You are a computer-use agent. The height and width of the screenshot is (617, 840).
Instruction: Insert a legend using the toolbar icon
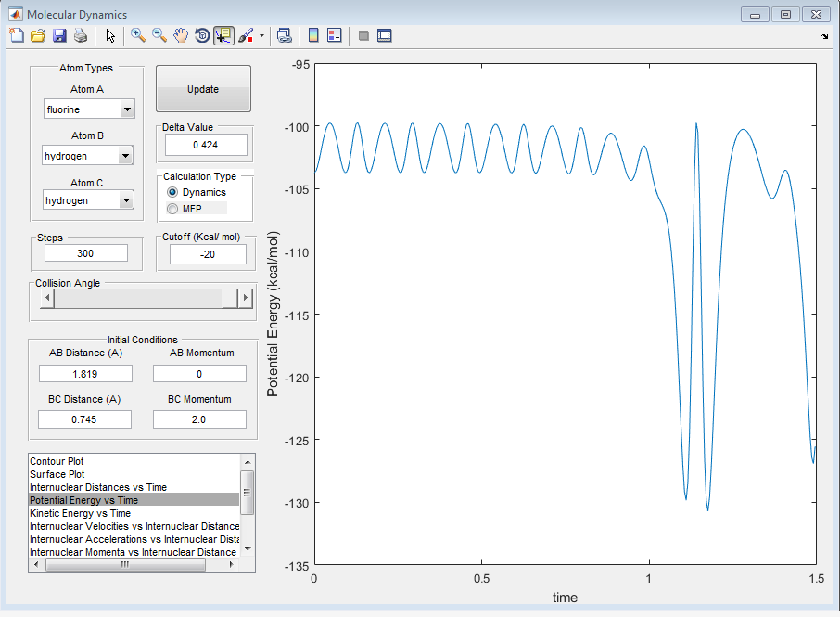coord(335,35)
